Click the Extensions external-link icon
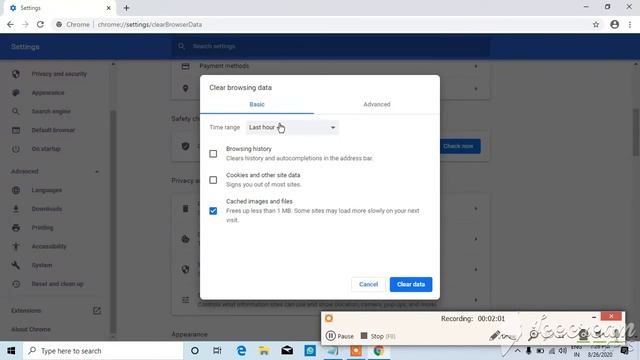Screen dimensions: 640x360 click(97, 311)
